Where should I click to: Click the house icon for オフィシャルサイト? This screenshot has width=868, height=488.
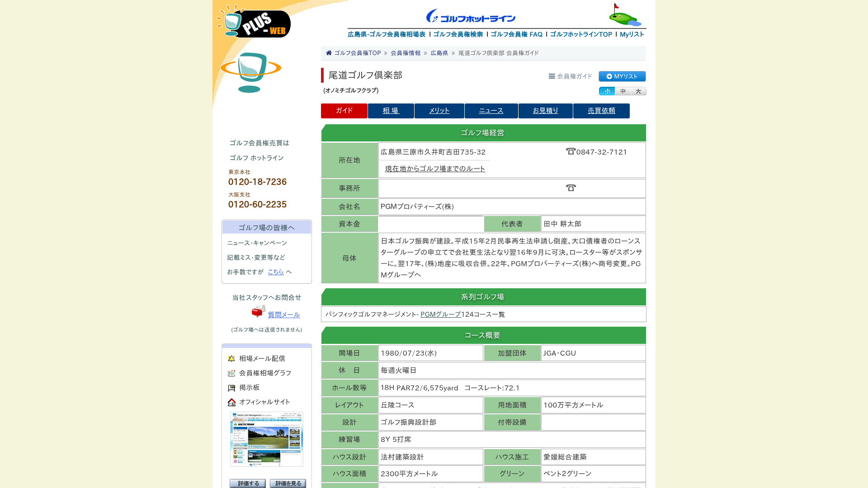[231, 402]
